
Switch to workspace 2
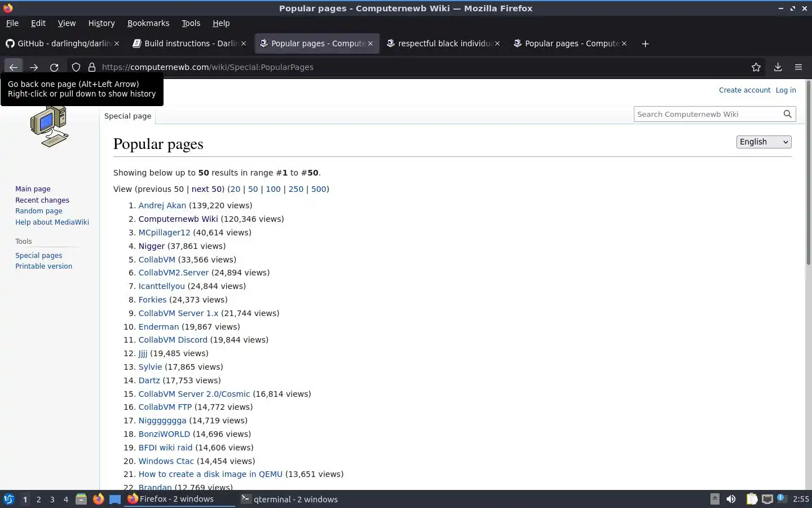click(x=38, y=499)
